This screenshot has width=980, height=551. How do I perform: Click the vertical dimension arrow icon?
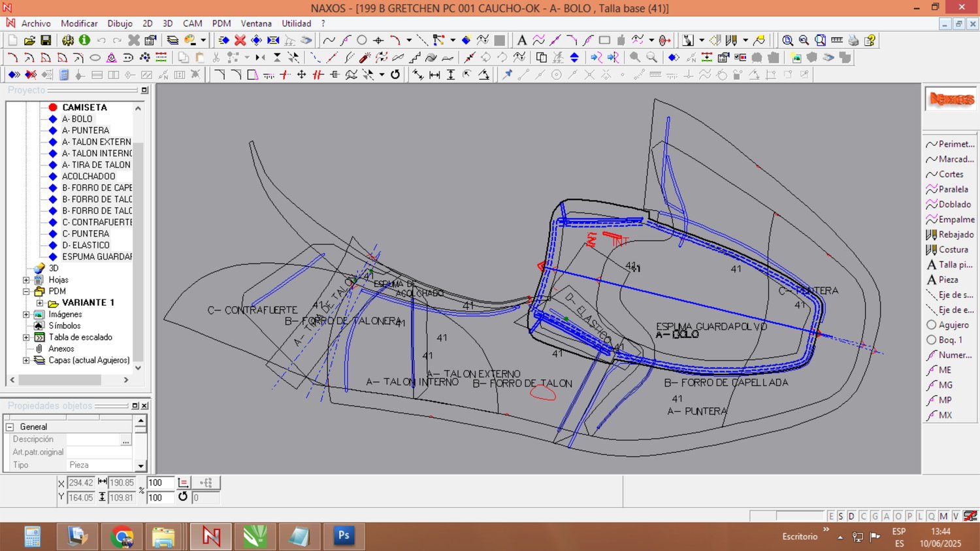[451, 75]
